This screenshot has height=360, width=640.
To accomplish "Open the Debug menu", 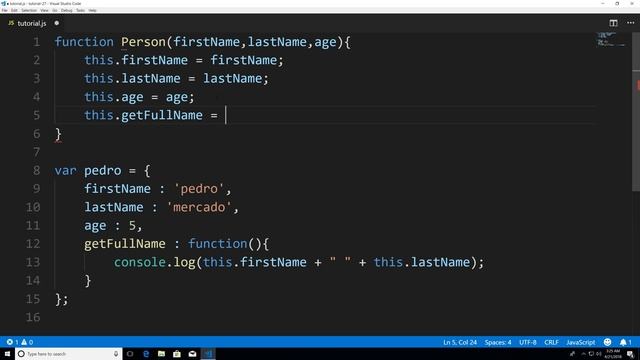I will click(67, 10).
